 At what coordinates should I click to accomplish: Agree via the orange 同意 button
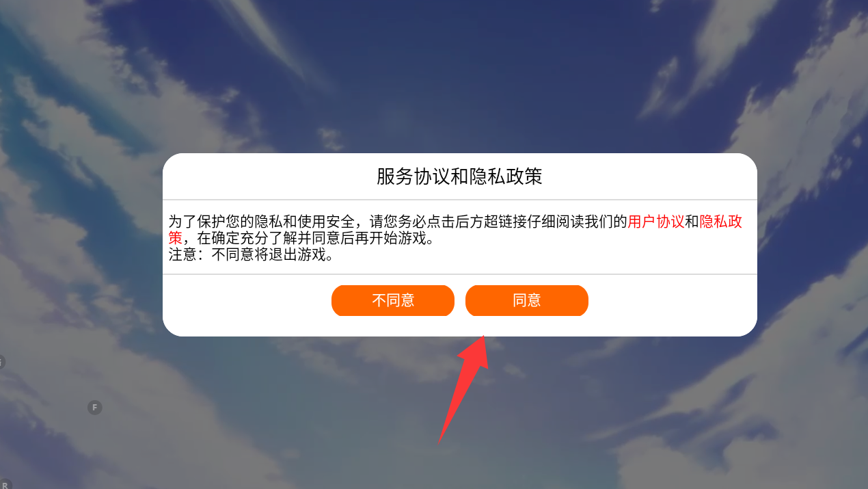tap(526, 300)
